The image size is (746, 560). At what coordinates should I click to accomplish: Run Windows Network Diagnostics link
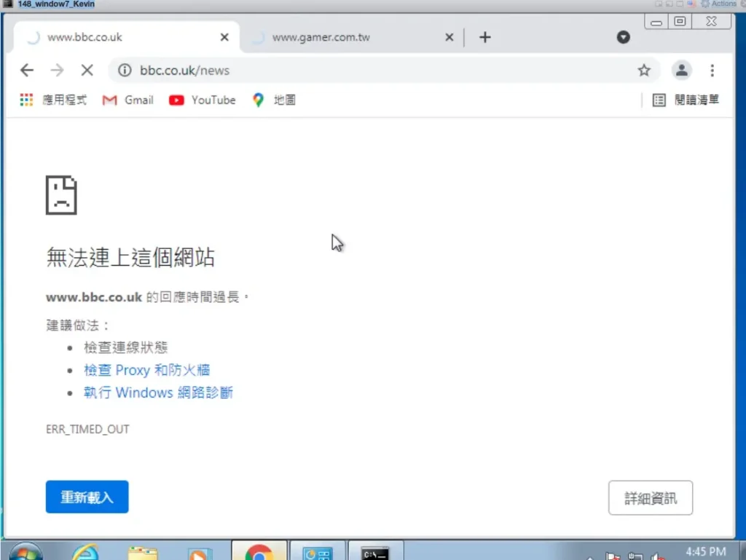point(158,393)
